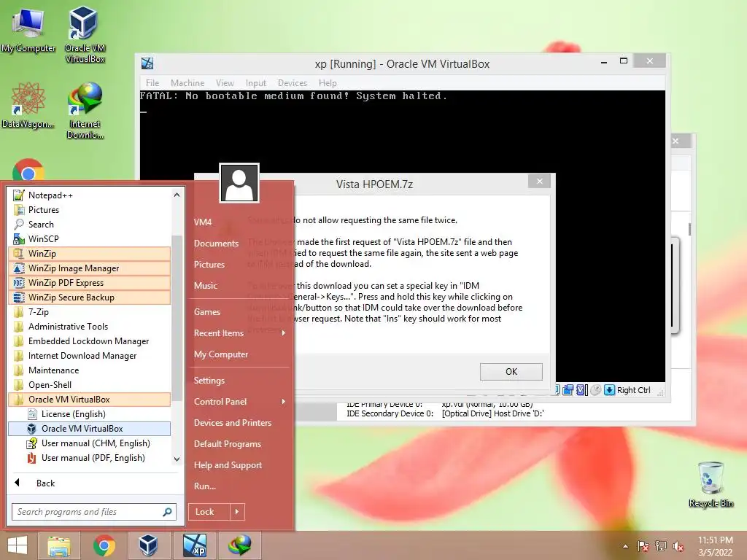
Task: Launch WinZip Image Manager
Action: (x=90, y=268)
